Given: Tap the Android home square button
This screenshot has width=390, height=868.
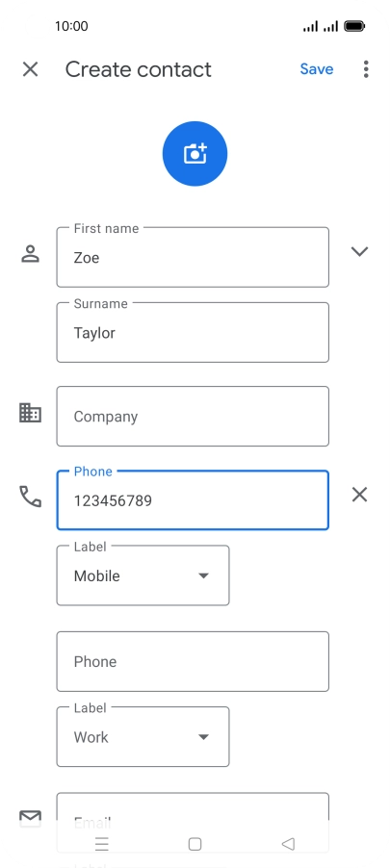Looking at the screenshot, I should [195, 844].
